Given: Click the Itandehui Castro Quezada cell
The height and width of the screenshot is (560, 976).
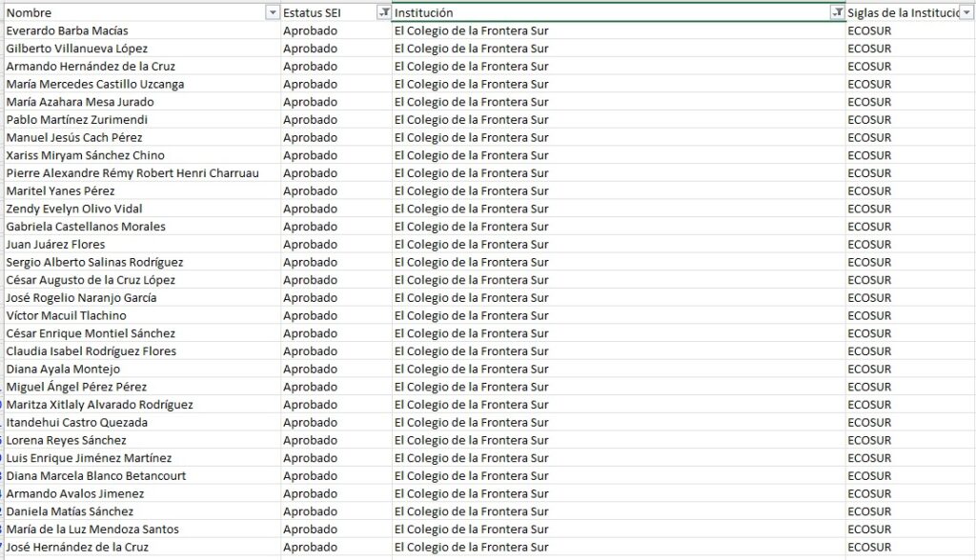Looking at the screenshot, I should pos(77,423).
